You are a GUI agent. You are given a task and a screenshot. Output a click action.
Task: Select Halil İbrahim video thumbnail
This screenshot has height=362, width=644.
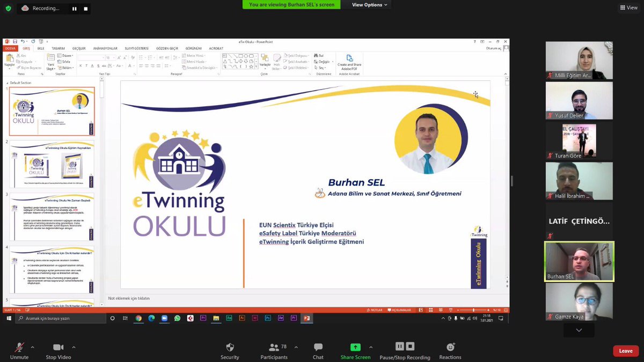point(579,181)
